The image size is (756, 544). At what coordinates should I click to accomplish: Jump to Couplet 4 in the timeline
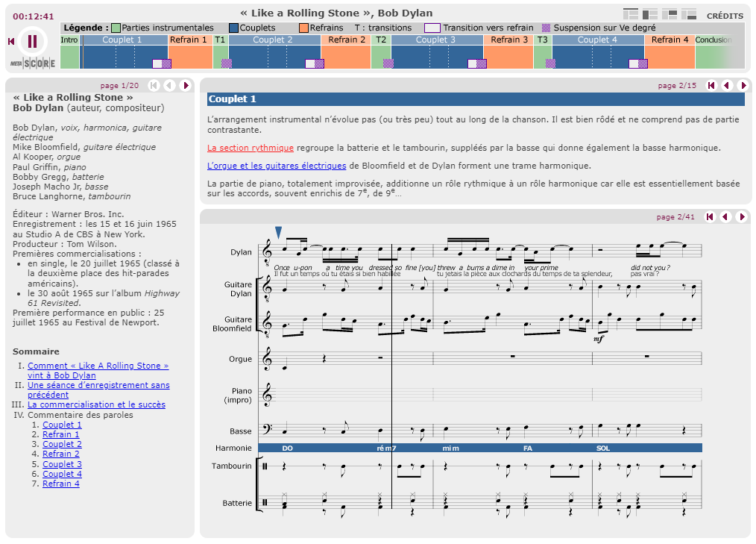tap(598, 40)
